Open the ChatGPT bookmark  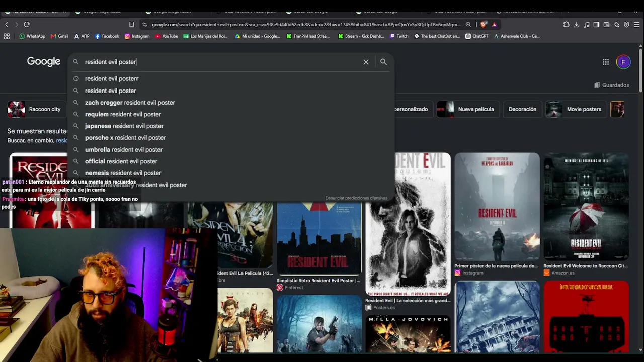476,36
